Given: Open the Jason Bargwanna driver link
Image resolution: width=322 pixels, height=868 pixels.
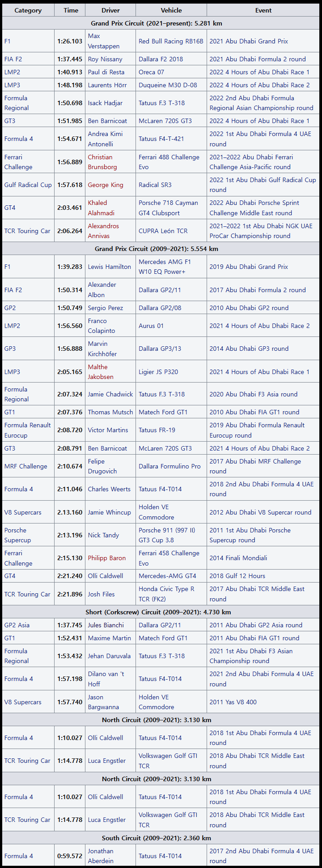Looking at the screenshot, I should 103,702.
